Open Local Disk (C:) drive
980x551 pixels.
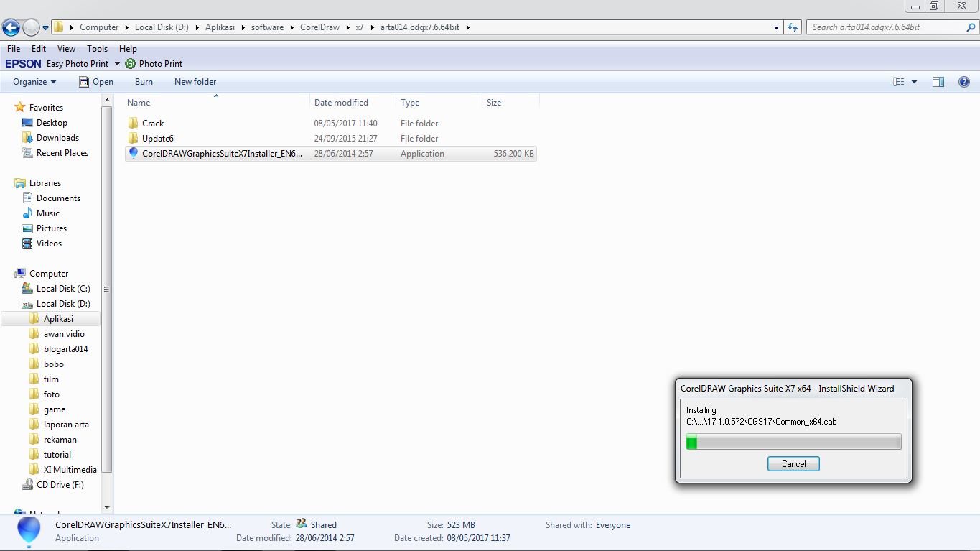(x=63, y=289)
